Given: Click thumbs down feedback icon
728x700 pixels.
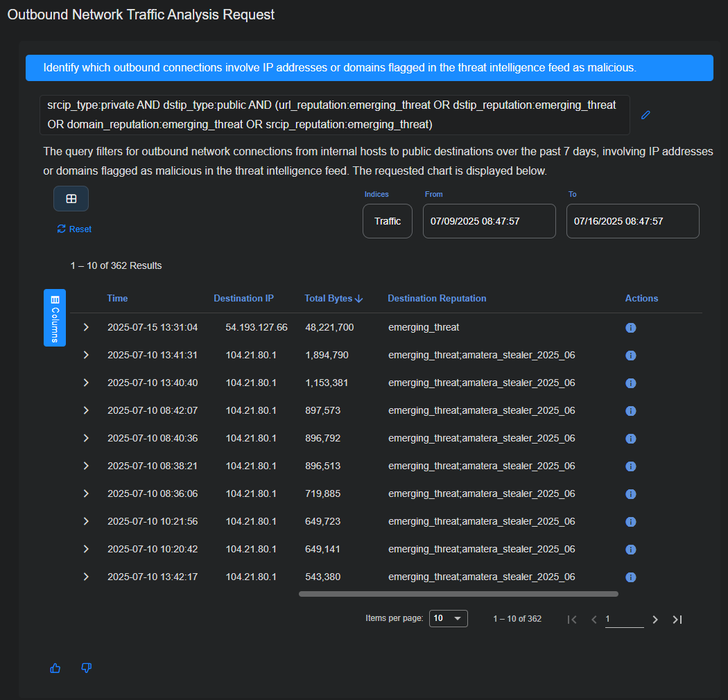Looking at the screenshot, I should [x=87, y=668].
